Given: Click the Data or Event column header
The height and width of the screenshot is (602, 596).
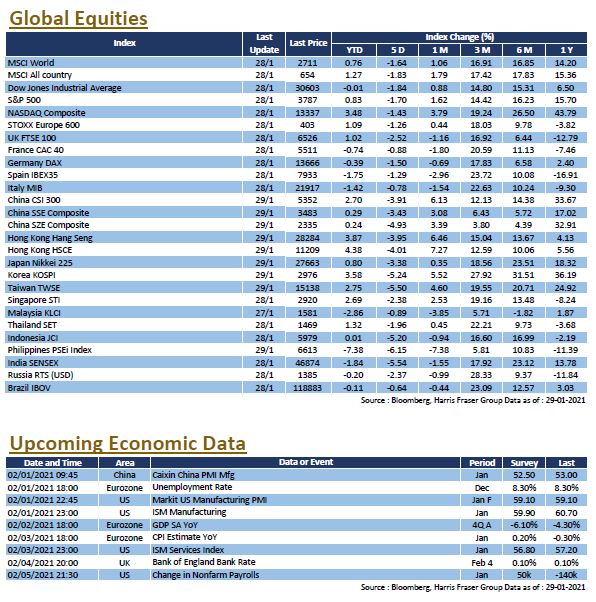Looking at the screenshot, I should pyautogui.click(x=305, y=463).
